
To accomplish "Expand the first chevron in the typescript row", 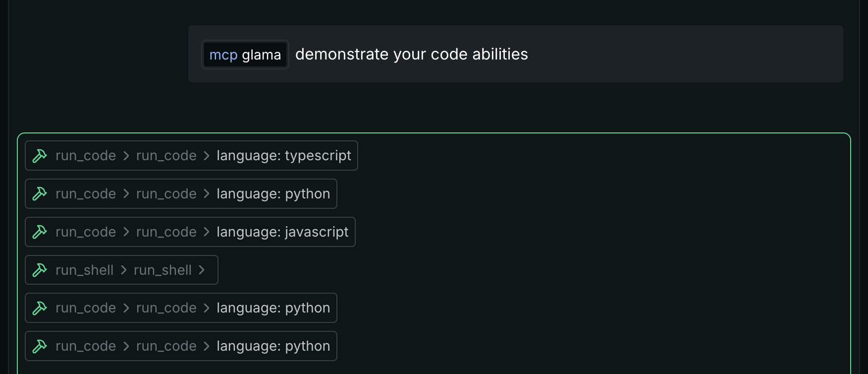I will point(126,156).
